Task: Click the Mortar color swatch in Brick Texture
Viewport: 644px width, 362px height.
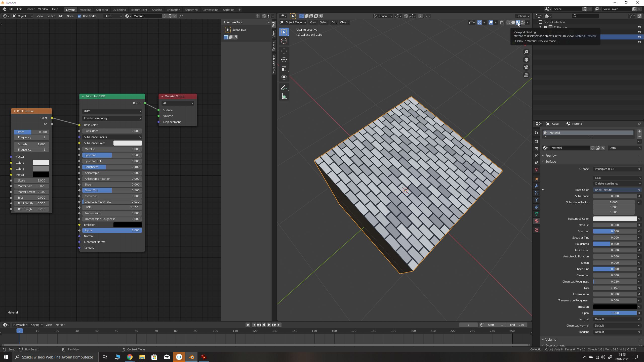Action: pos(41,175)
